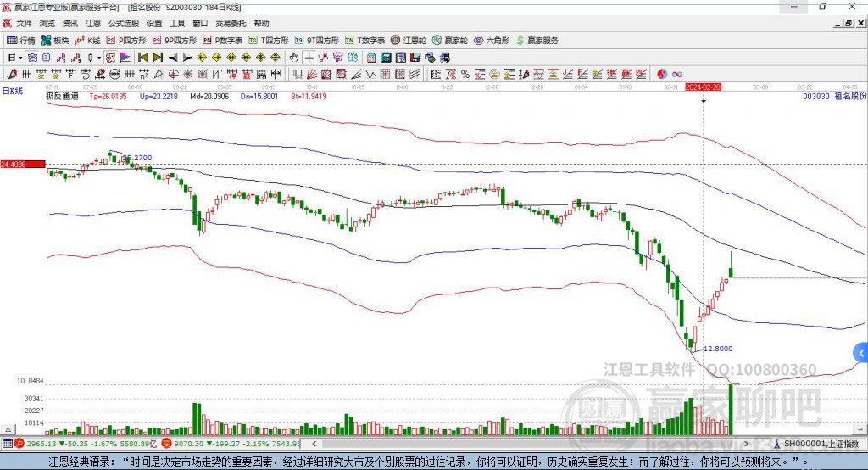Open the 赢家轮 wheel tool
Viewport: 868px width, 470px height.
tap(450, 41)
